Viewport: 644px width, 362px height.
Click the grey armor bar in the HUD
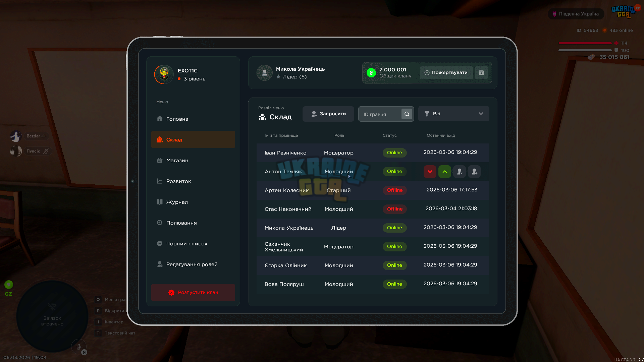[585, 50]
